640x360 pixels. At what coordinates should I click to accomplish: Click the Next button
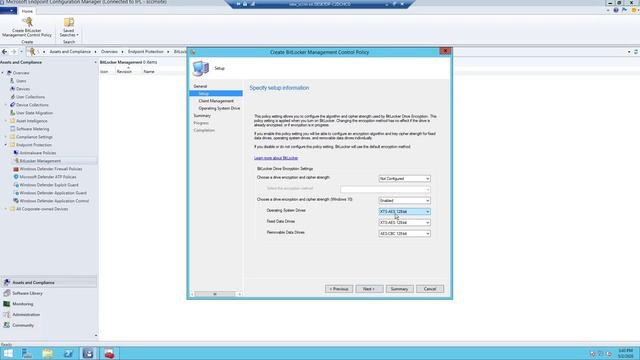point(369,289)
